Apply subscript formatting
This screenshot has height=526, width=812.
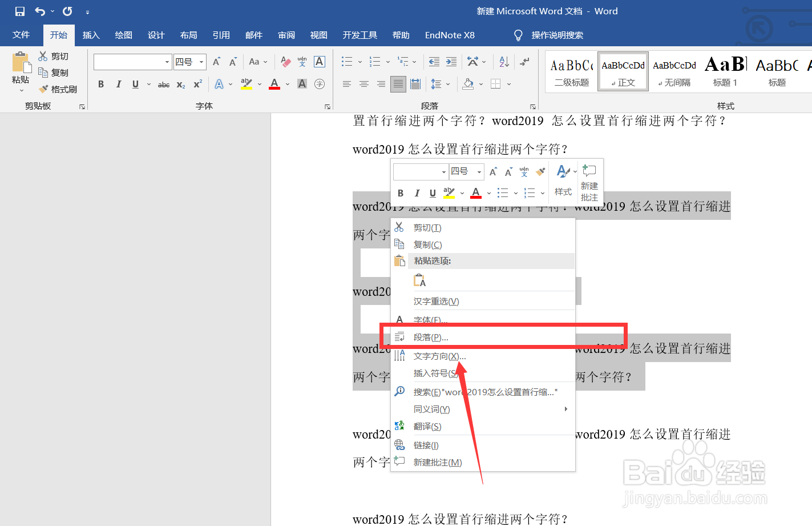click(x=181, y=85)
